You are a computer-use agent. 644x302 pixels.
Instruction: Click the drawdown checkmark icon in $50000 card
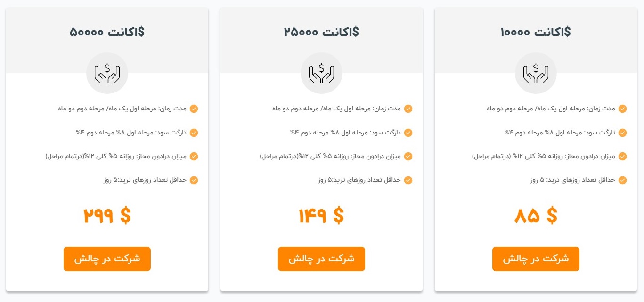[x=194, y=157]
